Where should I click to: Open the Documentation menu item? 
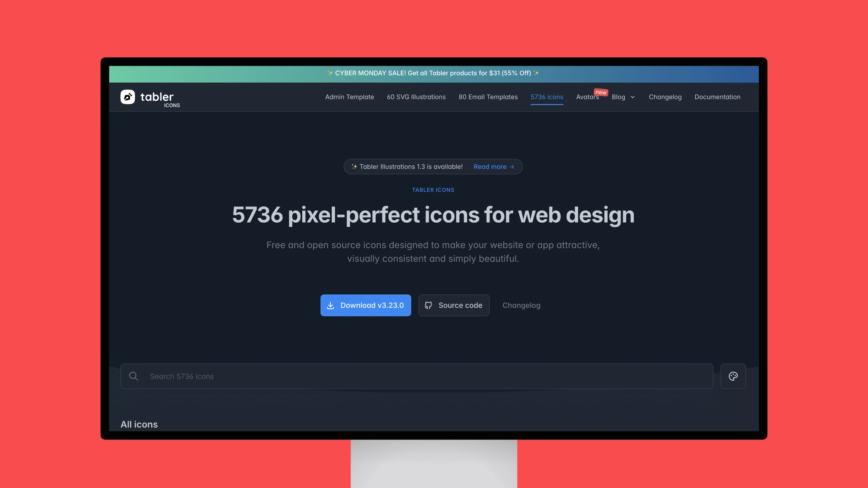coord(717,97)
